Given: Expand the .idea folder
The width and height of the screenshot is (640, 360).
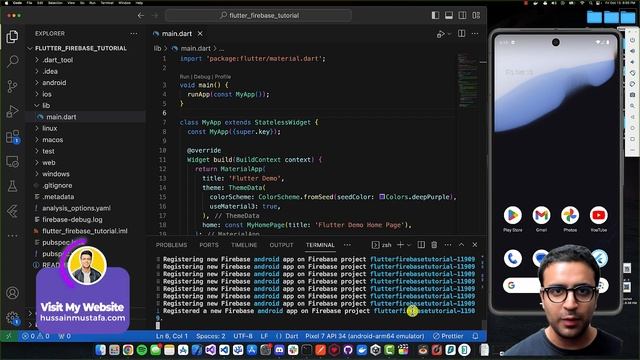Looking at the screenshot, I should 50,71.
